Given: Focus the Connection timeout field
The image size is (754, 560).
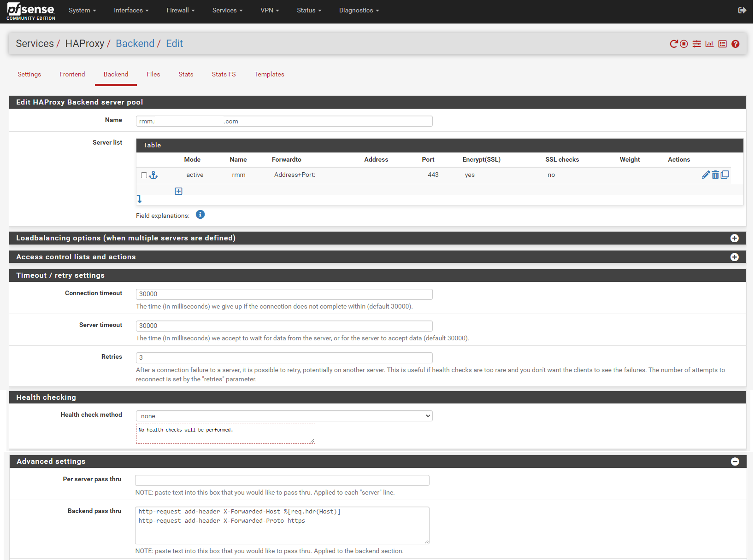Looking at the screenshot, I should [x=284, y=294].
